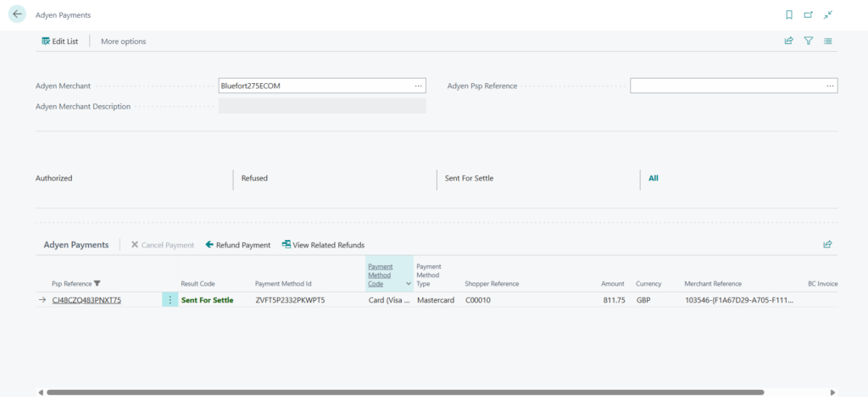
Task: Select the Authorized filter tab
Action: (x=54, y=178)
